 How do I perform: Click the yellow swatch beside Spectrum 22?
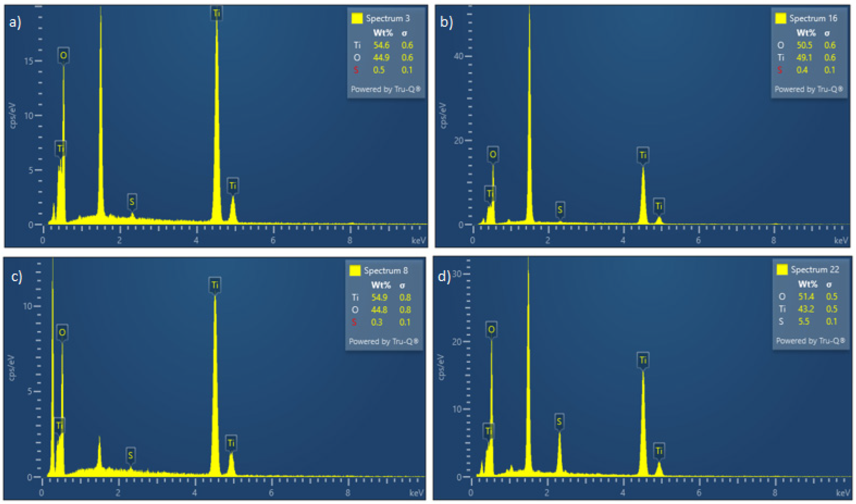(x=782, y=270)
